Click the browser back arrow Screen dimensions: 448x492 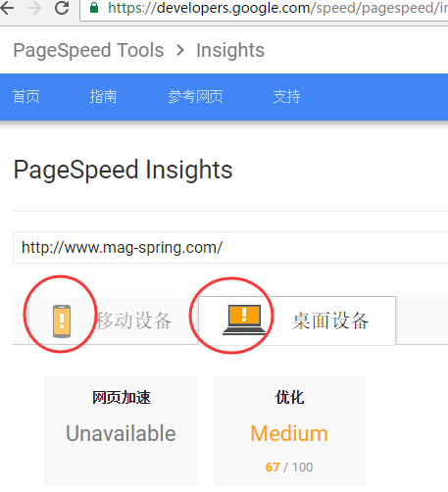click(x=7, y=8)
